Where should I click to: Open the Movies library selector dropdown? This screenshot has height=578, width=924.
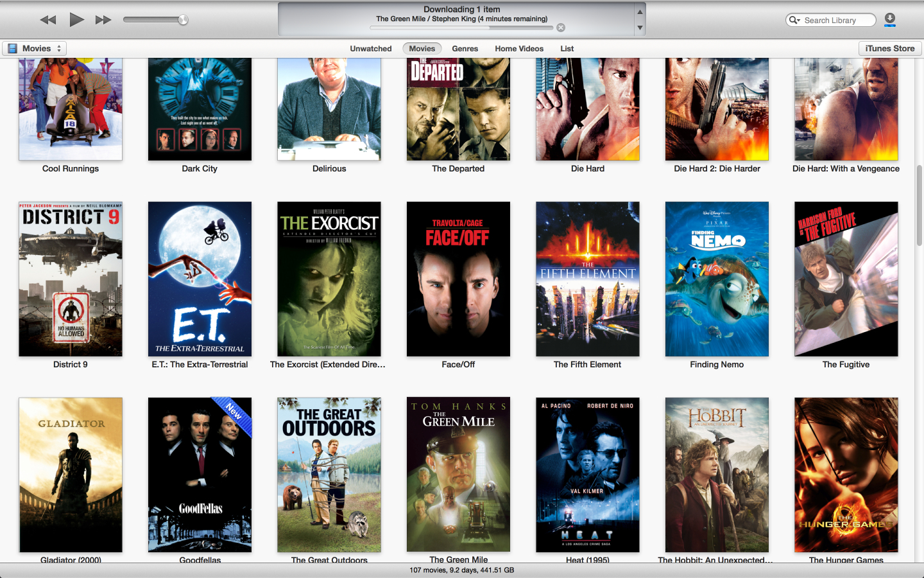click(34, 48)
